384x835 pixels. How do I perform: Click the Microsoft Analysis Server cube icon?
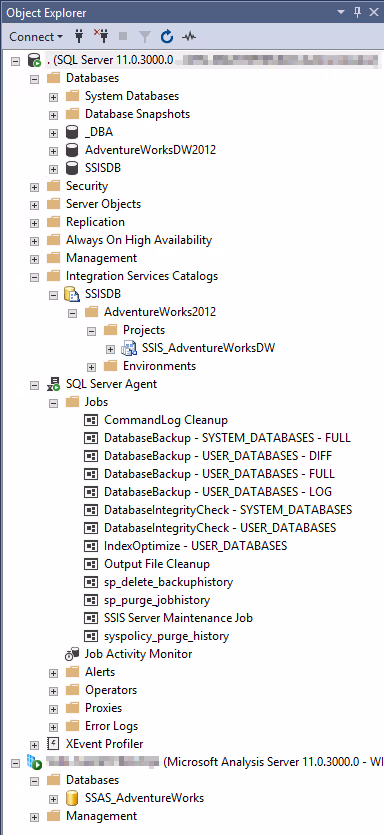click(35, 762)
